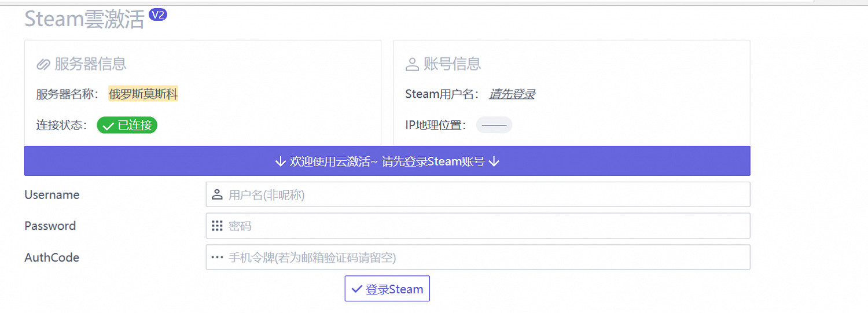Click the user icon beside 账号信息

[412, 64]
